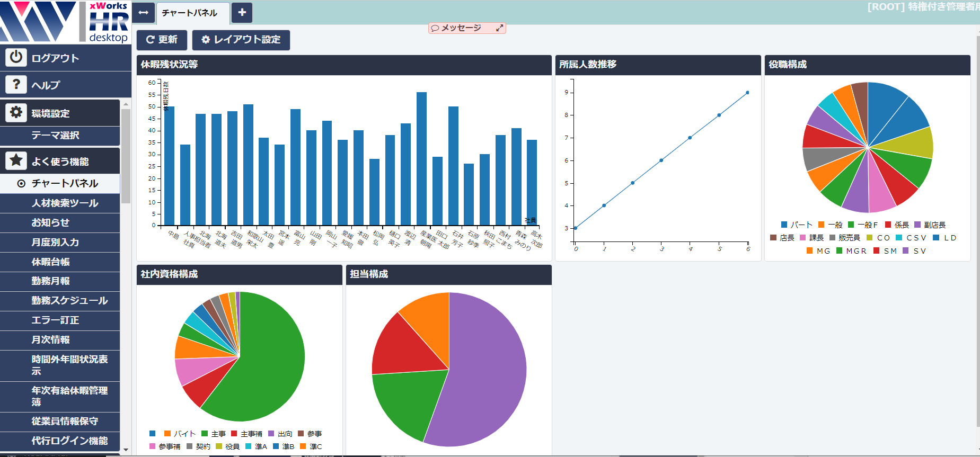Switch to the チャートパネル tab
Image resolution: width=980 pixels, height=457 pixels.
point(190,13)
